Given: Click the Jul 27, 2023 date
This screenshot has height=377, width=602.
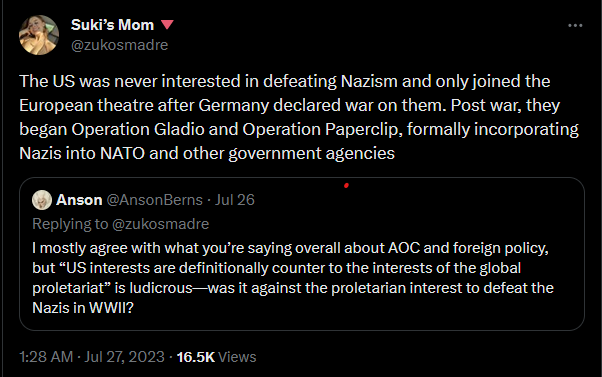Looking at the screenshot, I should [x=124, y=357].
